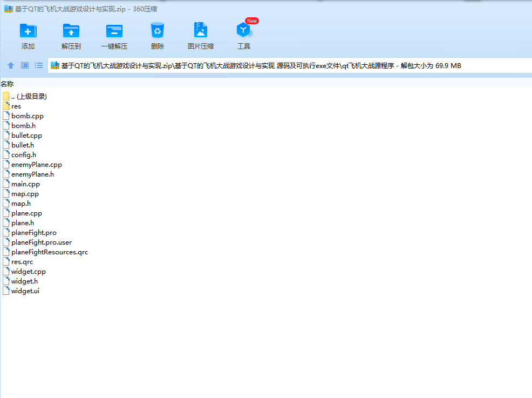532x398 pixels.
Task: Click the 解压到 (Extract to) toolbar icon
Action: [71, 31]
